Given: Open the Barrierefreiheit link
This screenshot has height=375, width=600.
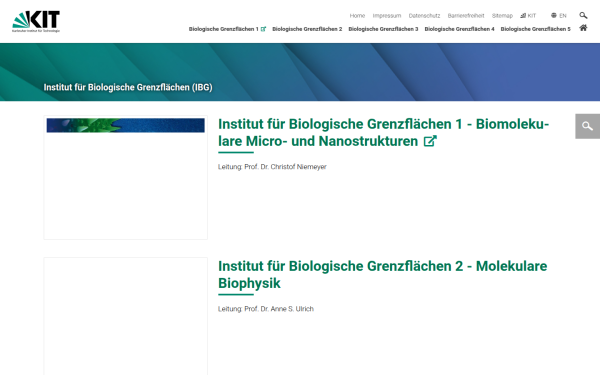Looking at the screenshot, I should point(466,16).
